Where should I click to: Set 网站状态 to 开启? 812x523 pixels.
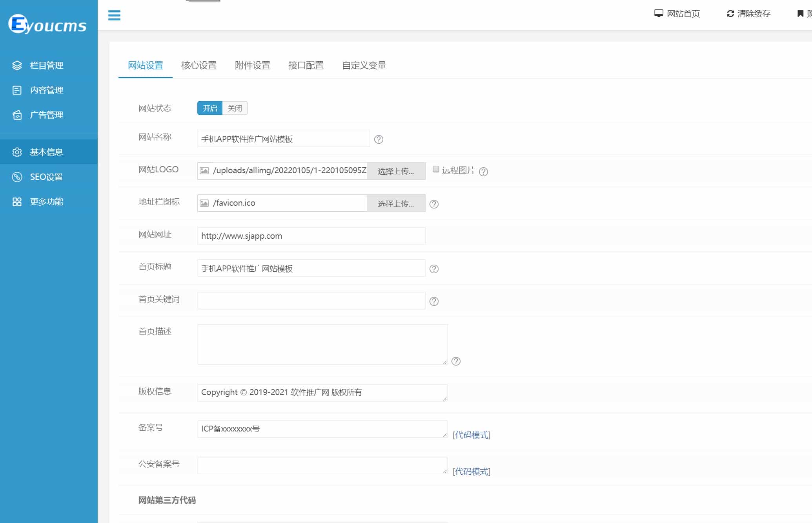tap(210, 108)
